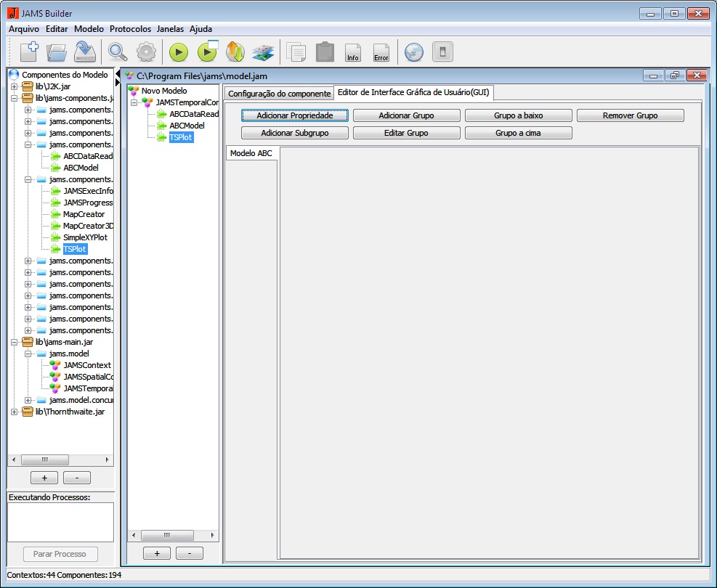Click the open model folder icon

click(x=57, y=52)
